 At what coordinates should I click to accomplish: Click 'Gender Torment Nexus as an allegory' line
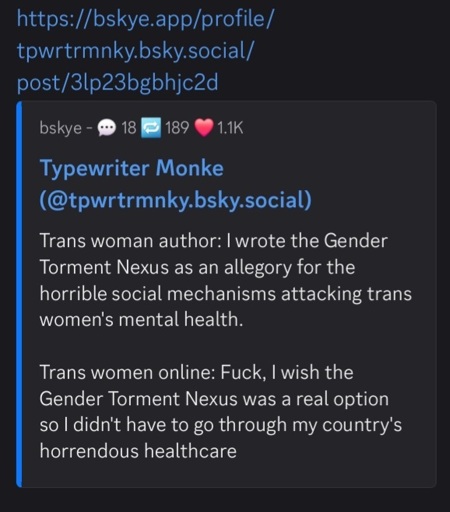pos(197,267)
